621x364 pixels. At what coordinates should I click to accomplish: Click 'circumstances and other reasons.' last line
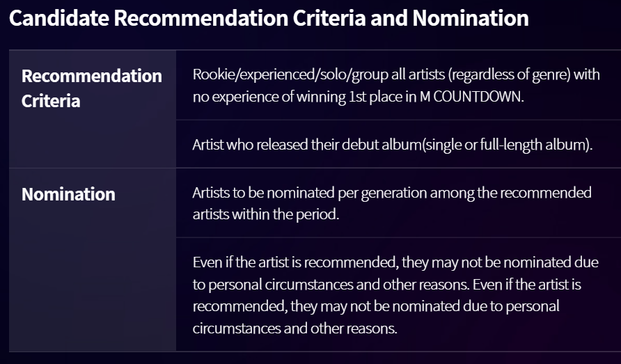(294, 329)
